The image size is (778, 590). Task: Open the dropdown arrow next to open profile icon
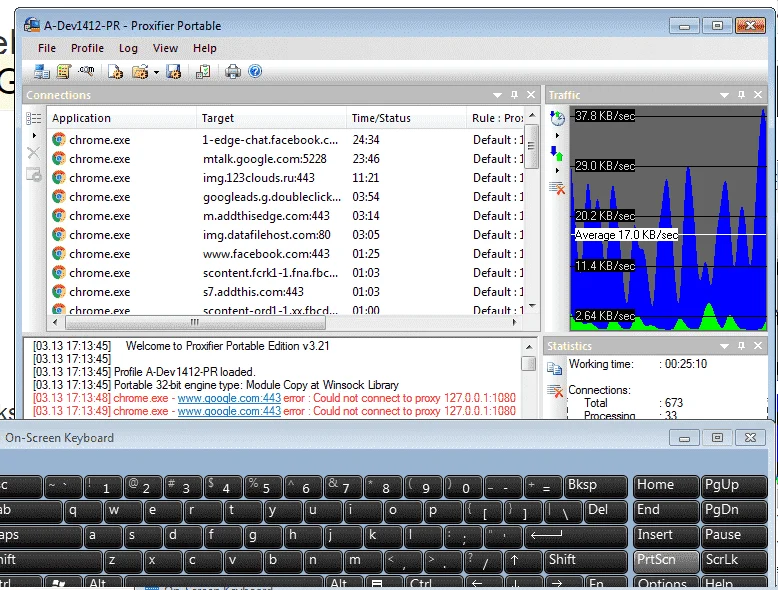tap(156, 72)
